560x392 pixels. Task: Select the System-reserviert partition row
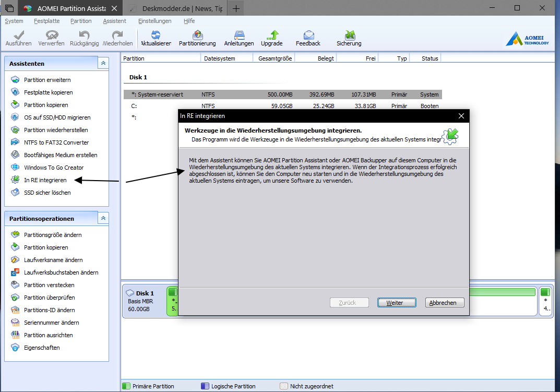[282, 94]
